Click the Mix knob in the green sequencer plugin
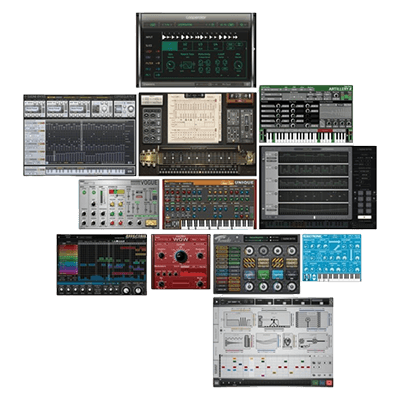 pos(238,65)
